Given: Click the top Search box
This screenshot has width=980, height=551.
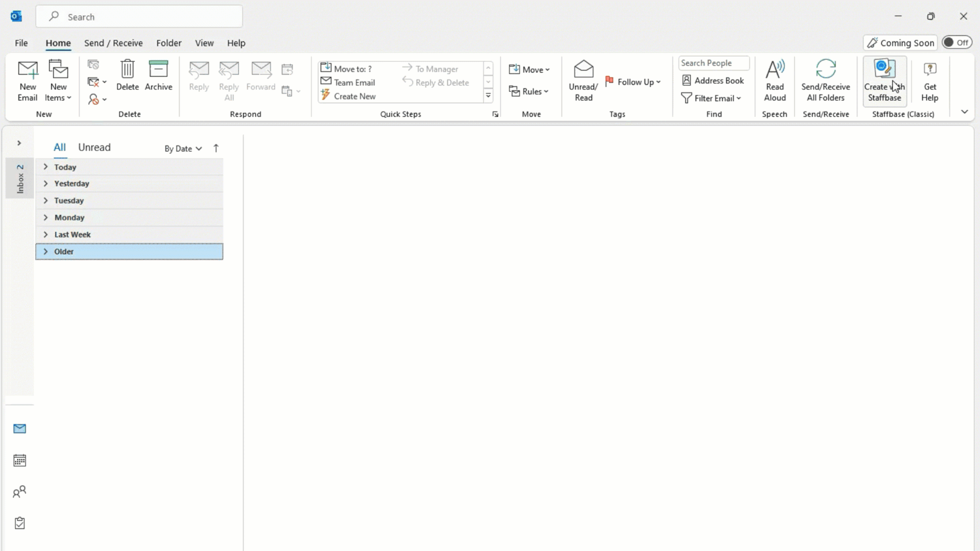Looking at the screenshot, I should coord(139,16).
